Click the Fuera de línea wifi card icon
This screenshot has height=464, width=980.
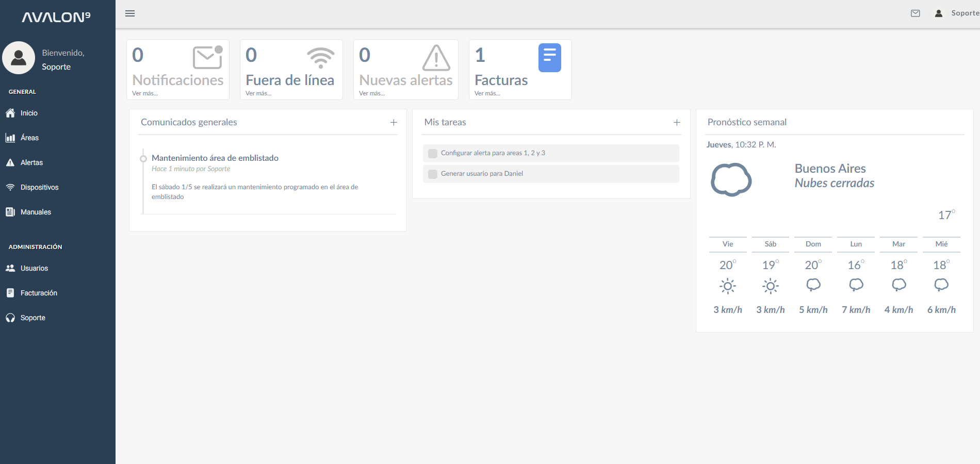(x=321, y=58)
